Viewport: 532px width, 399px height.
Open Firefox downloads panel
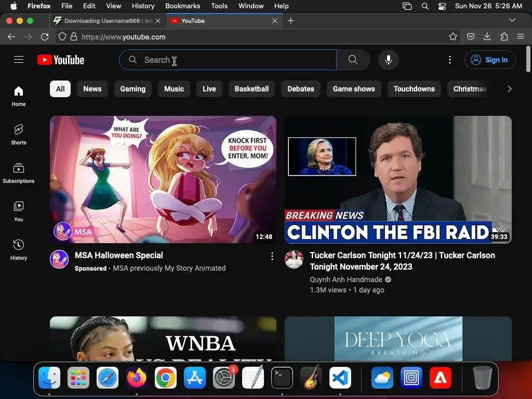pos(487,36)
